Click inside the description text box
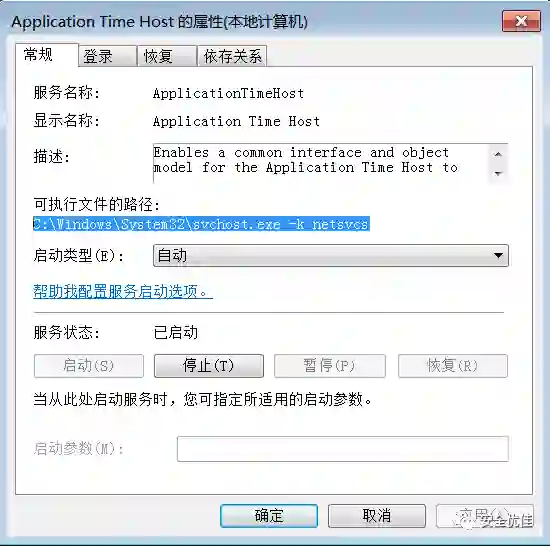550x546 pixels. 321,163
